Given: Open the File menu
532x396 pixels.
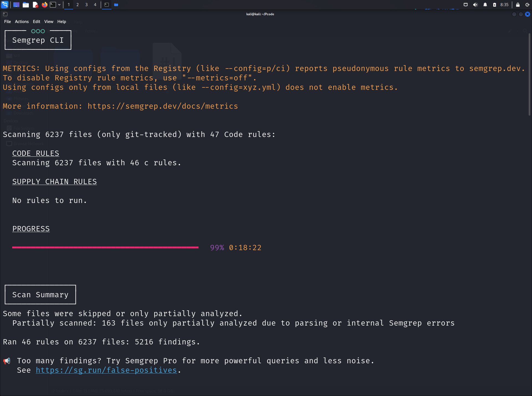Looking at the screenshot, I should point(7,22).
